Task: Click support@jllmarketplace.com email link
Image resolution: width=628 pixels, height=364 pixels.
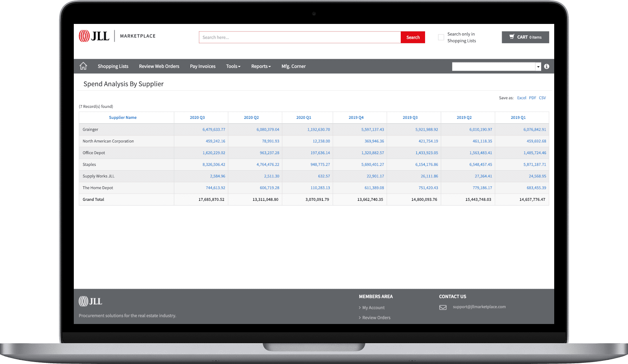Action: [x=479, y=307]
